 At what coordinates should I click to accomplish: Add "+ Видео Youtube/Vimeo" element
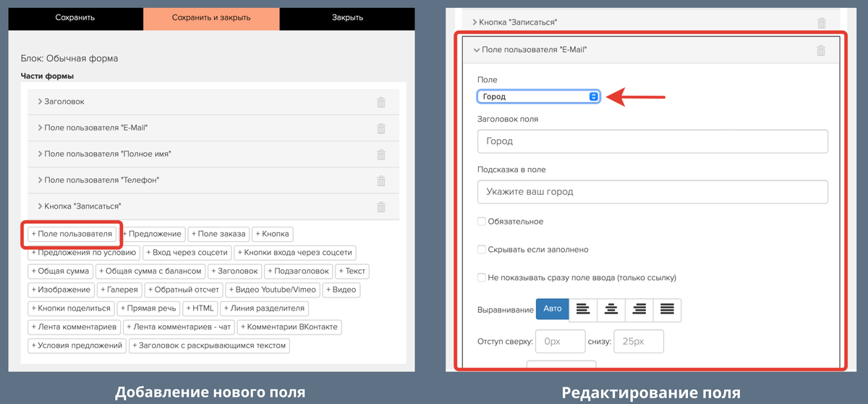click(273, 290)
